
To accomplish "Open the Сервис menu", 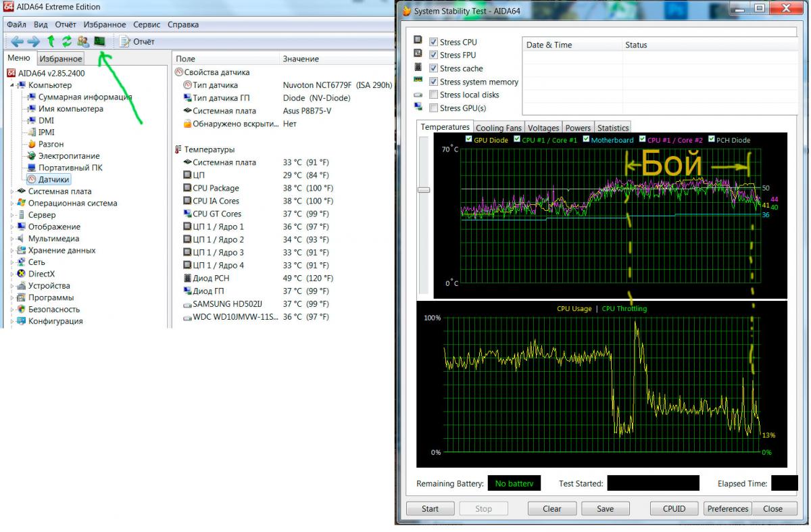I will 147,24.
